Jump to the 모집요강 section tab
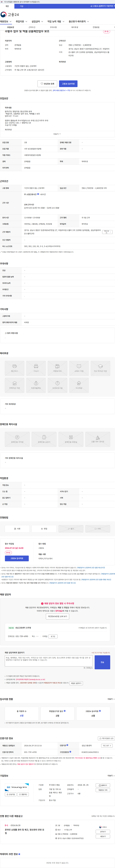This screenshot has width=115, height=868. point(11,27)
